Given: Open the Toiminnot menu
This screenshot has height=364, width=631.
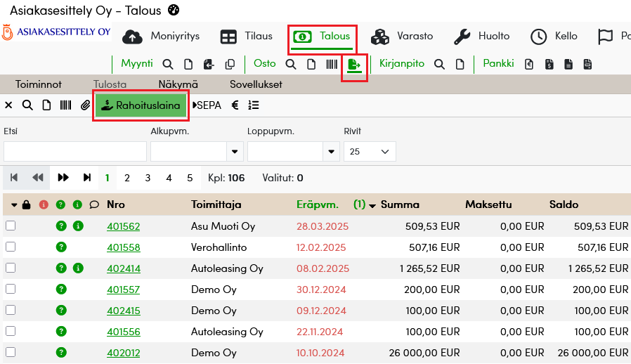Looking at the screenshot, I should point(39,84).
